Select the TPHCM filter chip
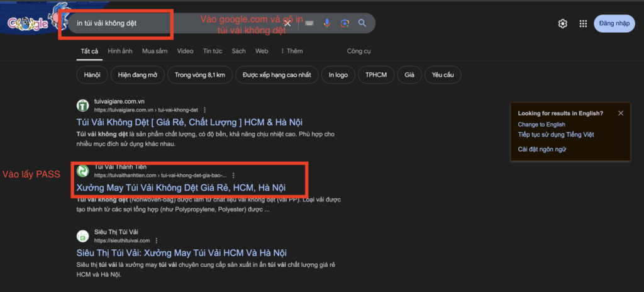 [x=376, y=75]
